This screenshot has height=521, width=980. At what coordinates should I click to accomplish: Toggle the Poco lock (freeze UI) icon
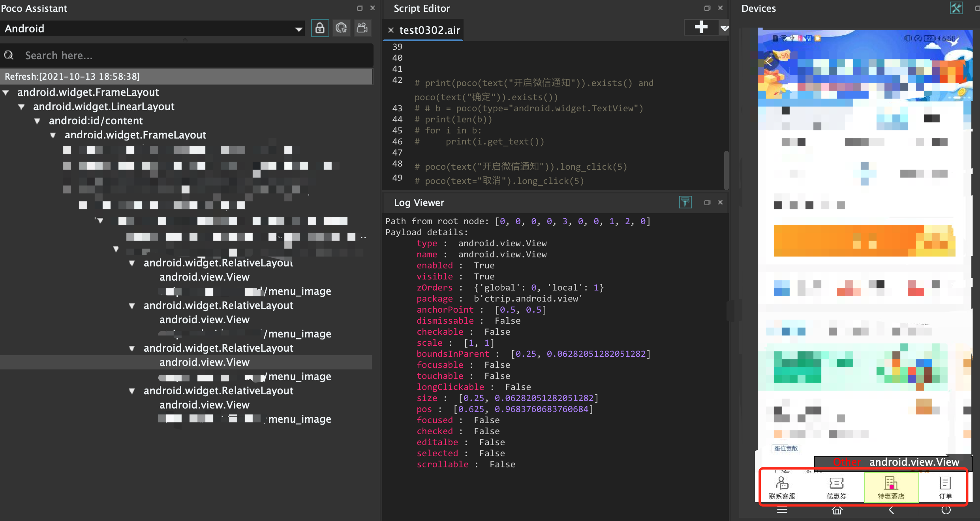coord(319,28)
